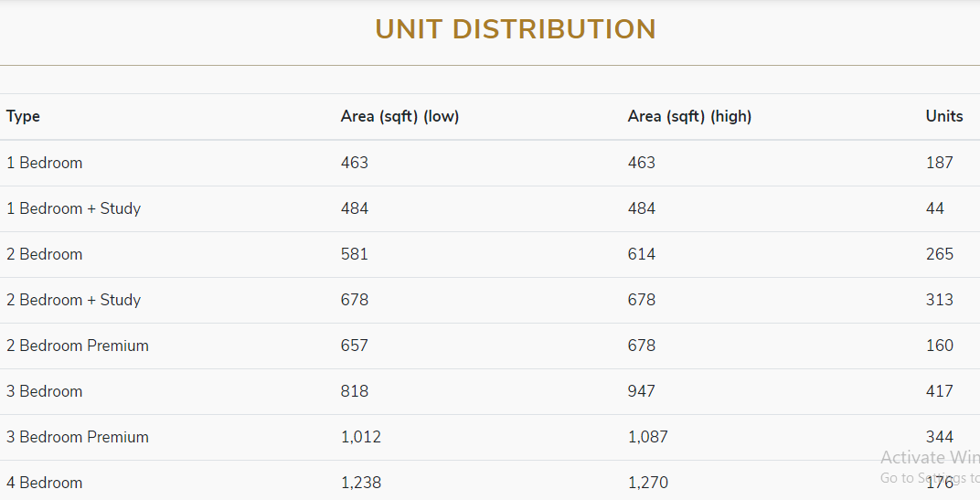Click the 947 high area value

click(x=641, y=391)
